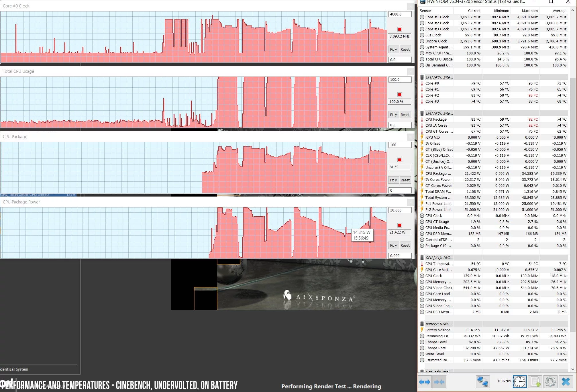Click the Average column header
Image resolution: width=577 pixels, height=392 pixels.
554,11
